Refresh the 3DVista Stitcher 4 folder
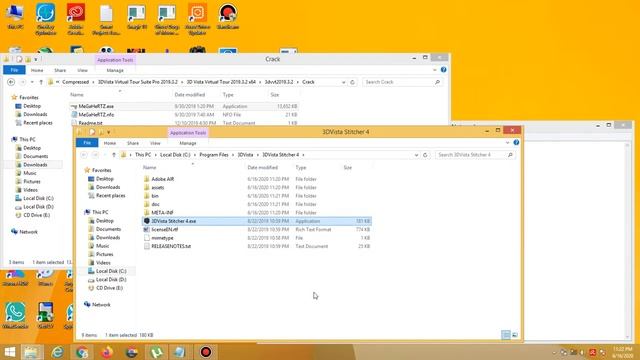 [x=425, y=155]
